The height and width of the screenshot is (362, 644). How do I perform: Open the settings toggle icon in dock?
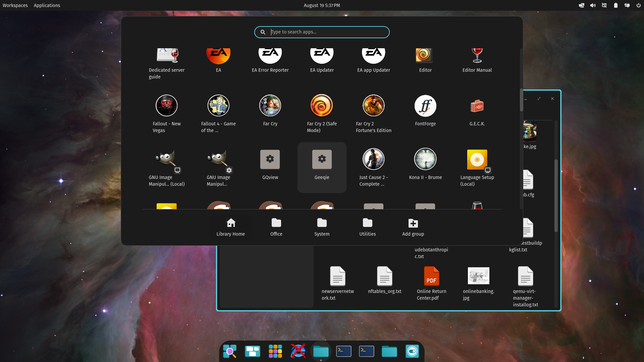[412, 351]
